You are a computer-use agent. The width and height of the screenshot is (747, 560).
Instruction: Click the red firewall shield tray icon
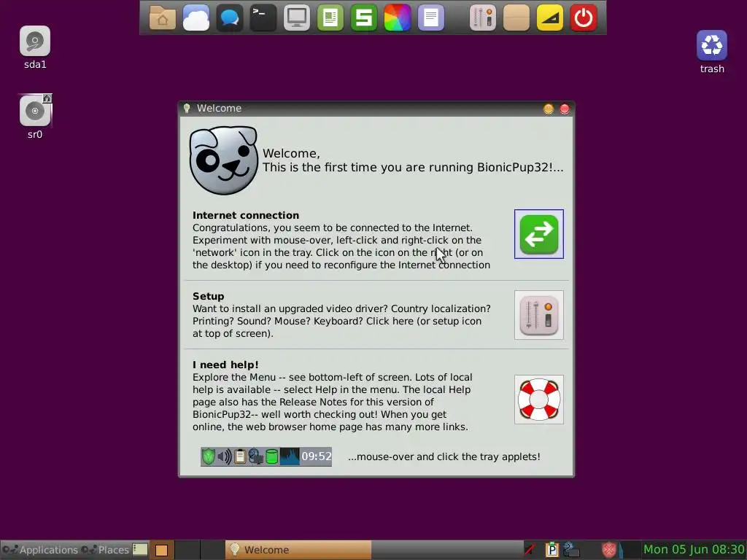tap(609, 550)
